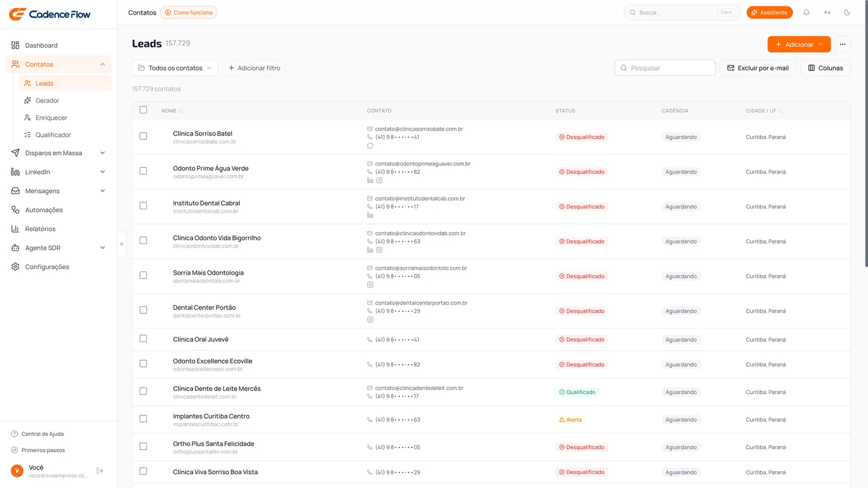Image resolution: width=868 pixels, height=488 pixels.
Task: Open Dashboard in sidebar
Action: click(x=59, y=46)
